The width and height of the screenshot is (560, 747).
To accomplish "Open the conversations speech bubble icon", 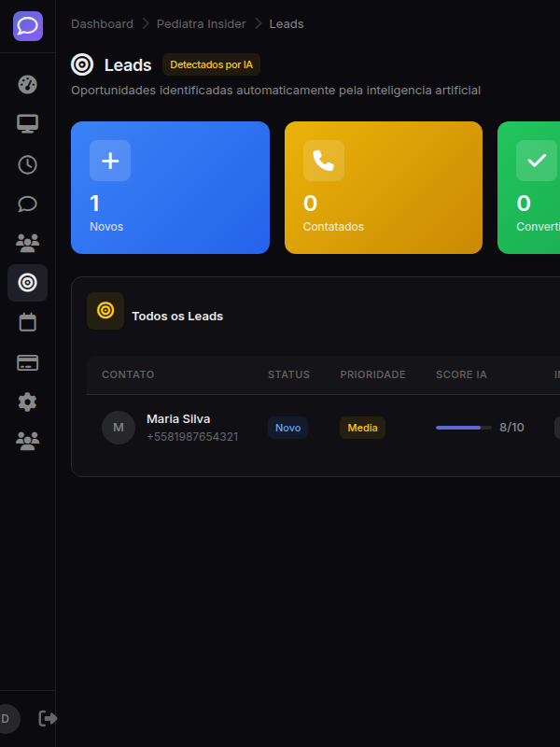I will pos(28,204).
